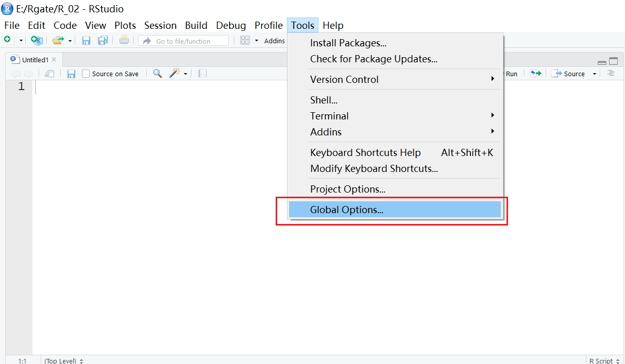Viewport: 625px width, 364px height.
Task: Go back to previous source location
Action: point(16,74)
